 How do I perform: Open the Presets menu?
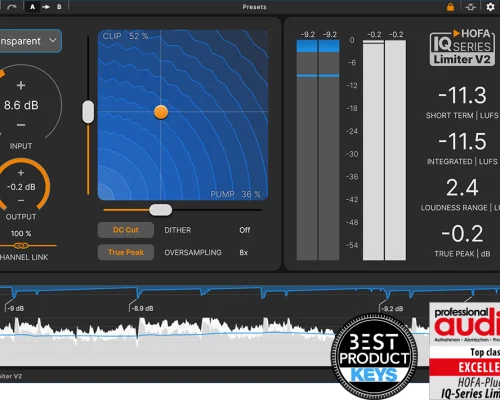[x=254, y=7]
